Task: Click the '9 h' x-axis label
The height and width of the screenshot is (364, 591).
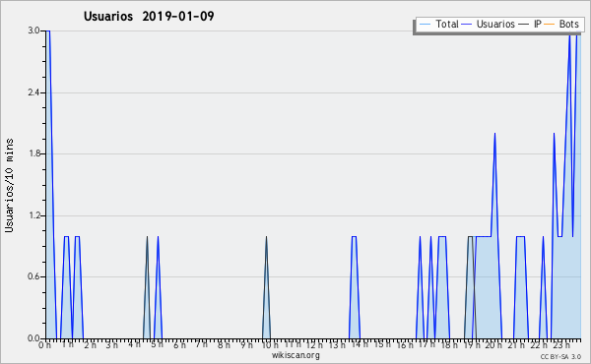Action: 246,345
